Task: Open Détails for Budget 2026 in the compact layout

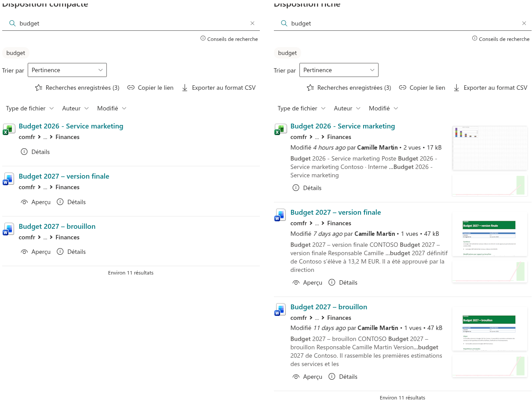Action: pyautogui.click(x=36, y=152)
